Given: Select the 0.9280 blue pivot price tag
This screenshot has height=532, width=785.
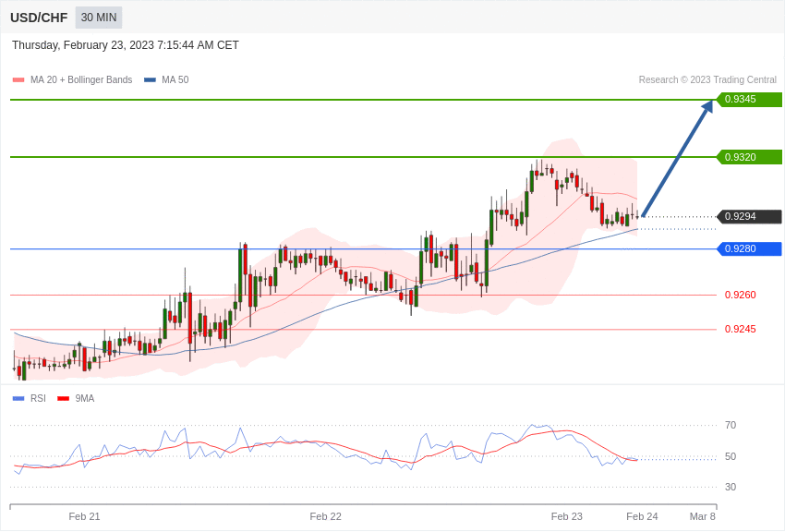Looking at the screenshot, I should (x=749, y=248).
